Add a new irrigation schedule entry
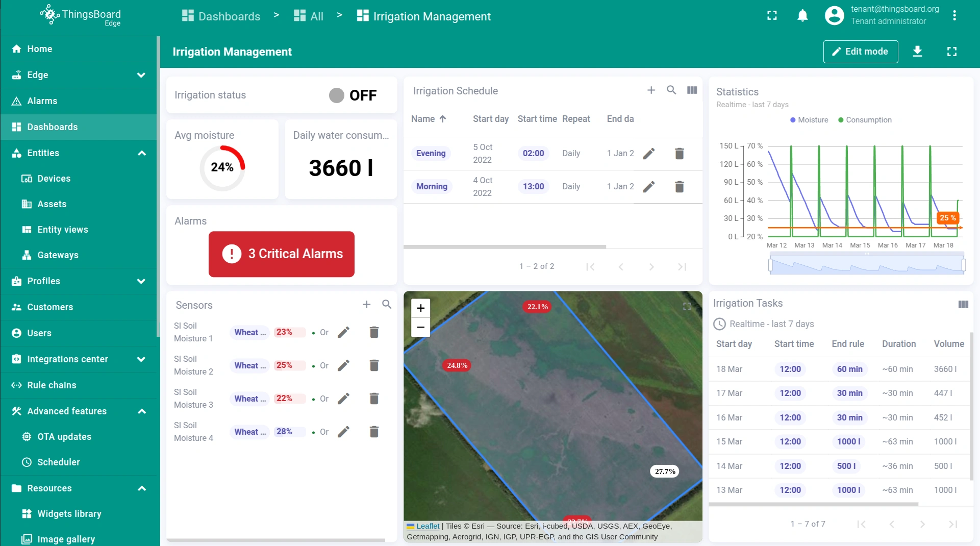980x546 pixels. click(x=651, y=90)
